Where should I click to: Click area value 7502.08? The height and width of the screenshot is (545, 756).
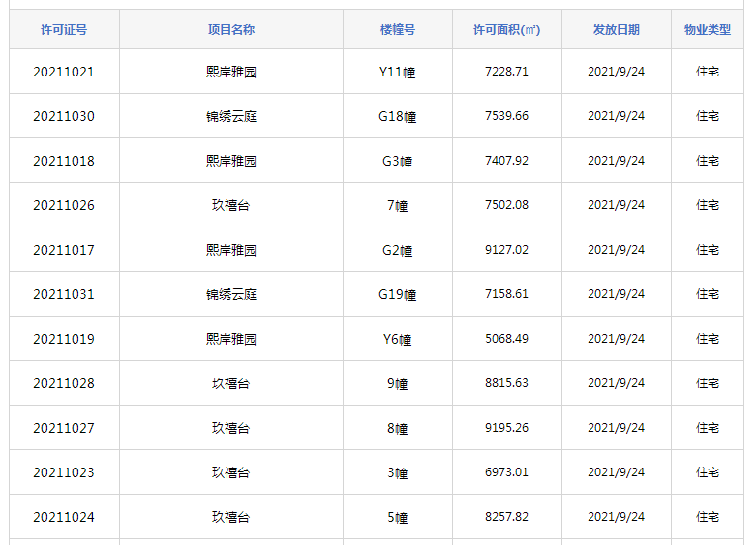click(506, 205)
